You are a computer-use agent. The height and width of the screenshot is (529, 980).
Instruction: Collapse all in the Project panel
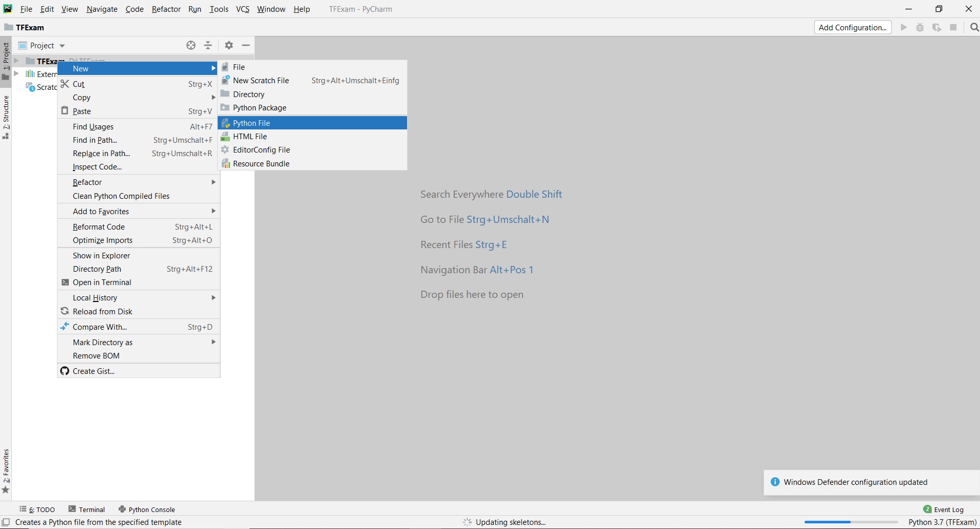208,45
